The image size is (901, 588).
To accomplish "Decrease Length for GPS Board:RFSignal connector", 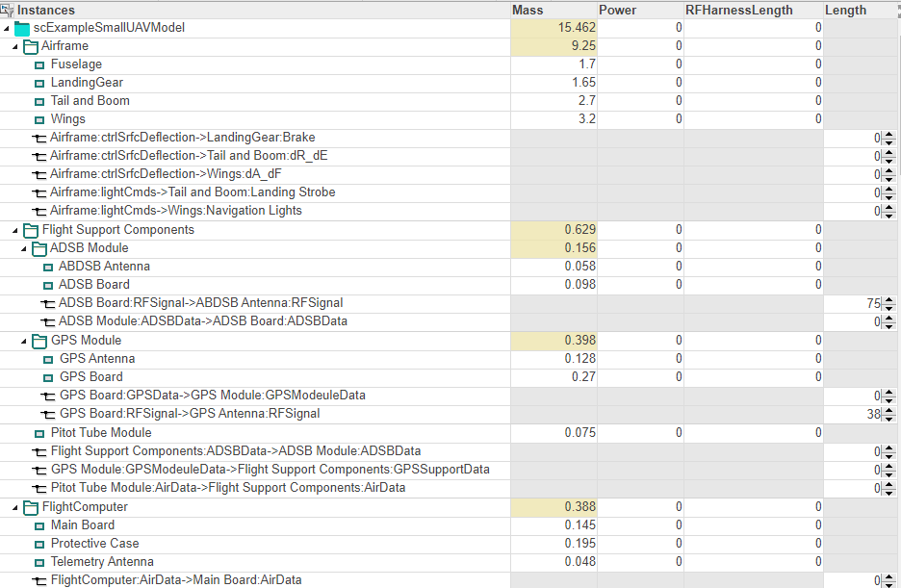I will 889,418.
